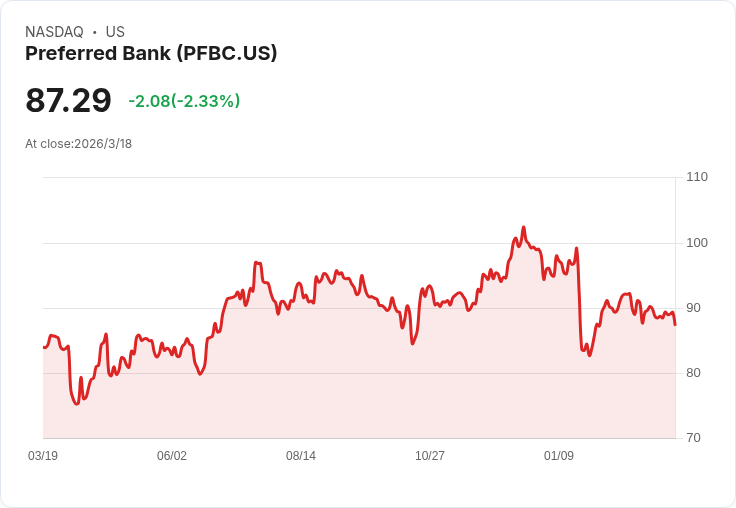The height and width of the screenshot is (508, 736).
Task: Select the 03/19 date on the x-axis
Action: 43,456
